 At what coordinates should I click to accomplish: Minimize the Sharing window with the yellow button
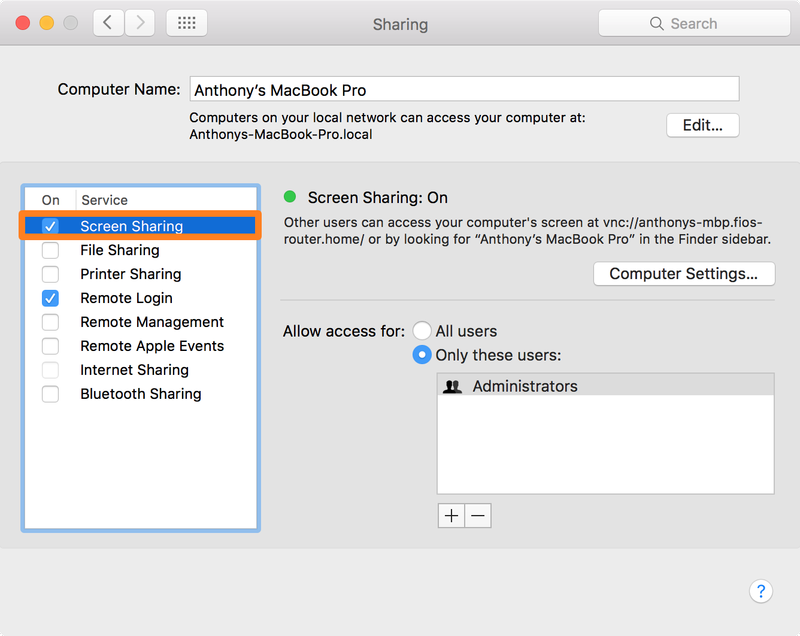47,23
